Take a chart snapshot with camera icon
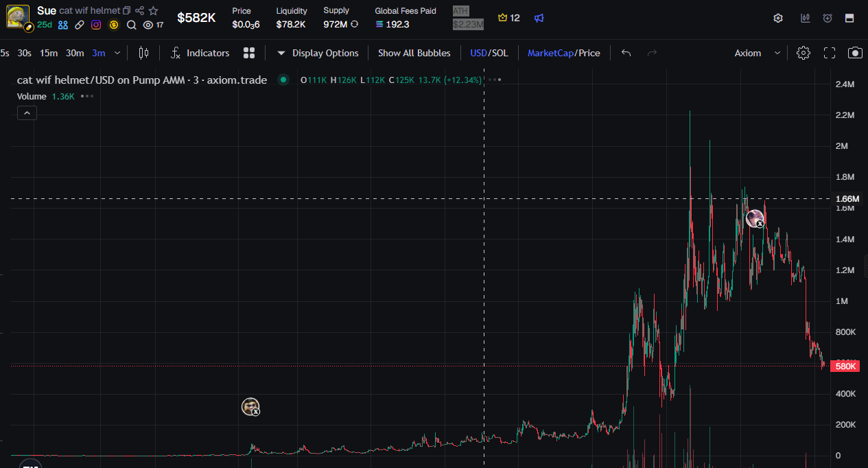Screen dimensions: 868x468 click(x=855, y=53)
